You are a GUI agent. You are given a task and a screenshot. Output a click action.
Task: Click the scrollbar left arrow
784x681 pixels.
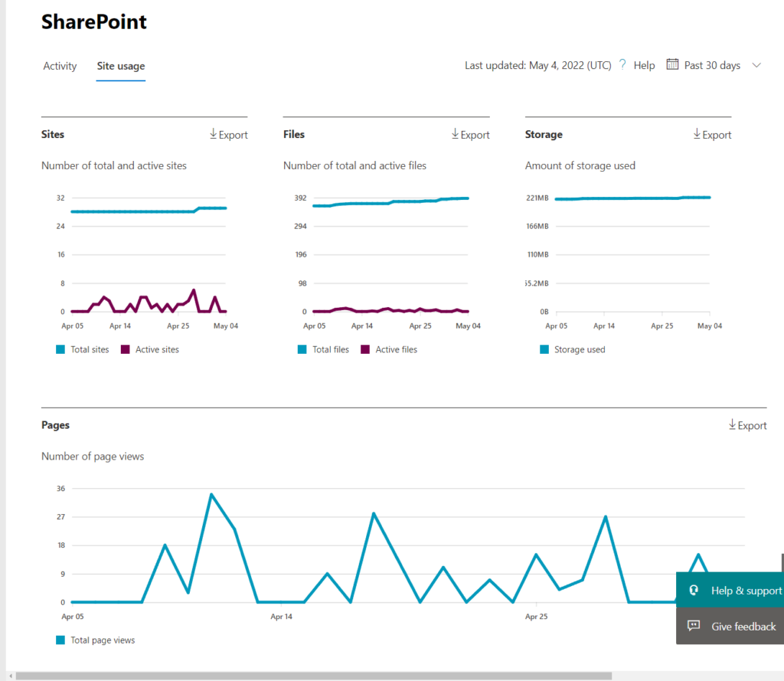[11, 676]
